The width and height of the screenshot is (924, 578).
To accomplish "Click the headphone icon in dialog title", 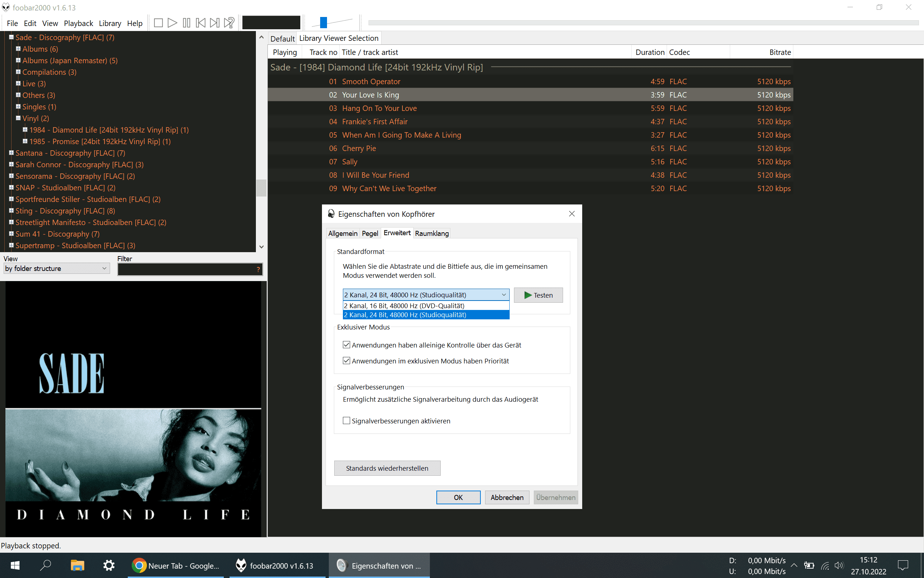I will click(x=331, y=214).
